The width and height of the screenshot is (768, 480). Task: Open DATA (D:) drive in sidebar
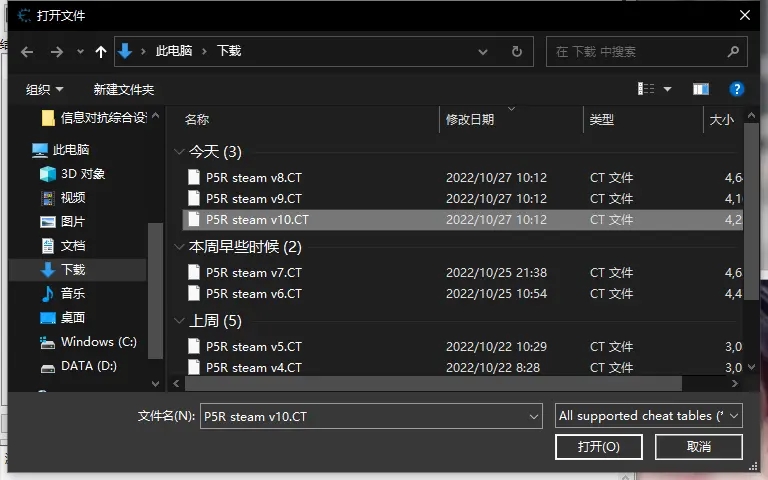tap(78, 366)
